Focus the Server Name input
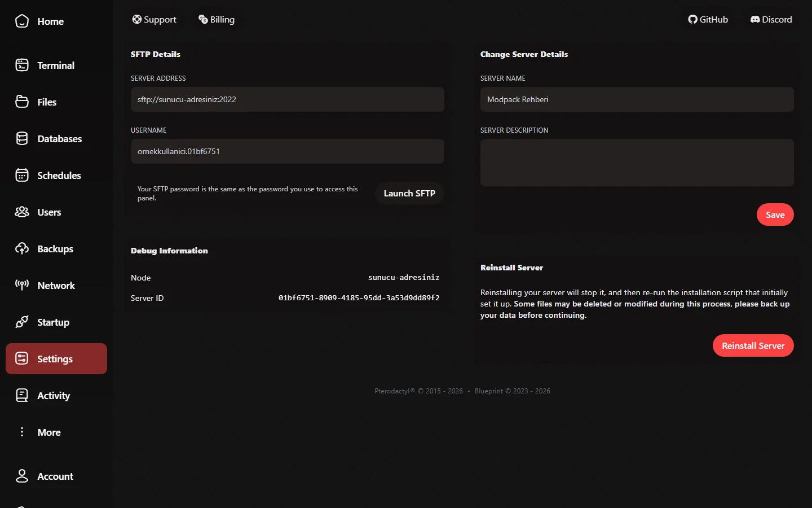Screen dimensions: 812x508 (637, 99)
